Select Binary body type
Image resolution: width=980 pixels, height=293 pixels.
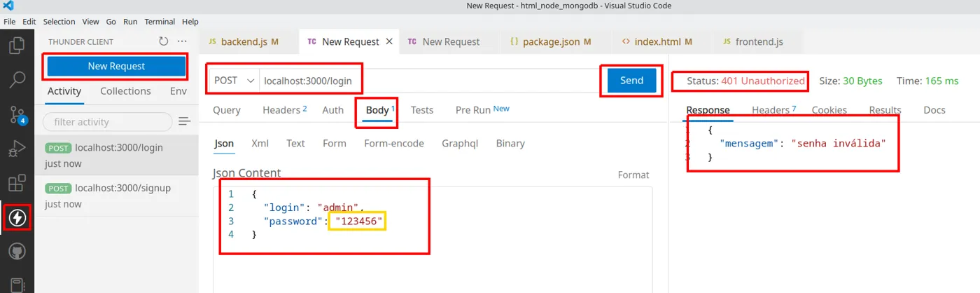click(510, 143)
